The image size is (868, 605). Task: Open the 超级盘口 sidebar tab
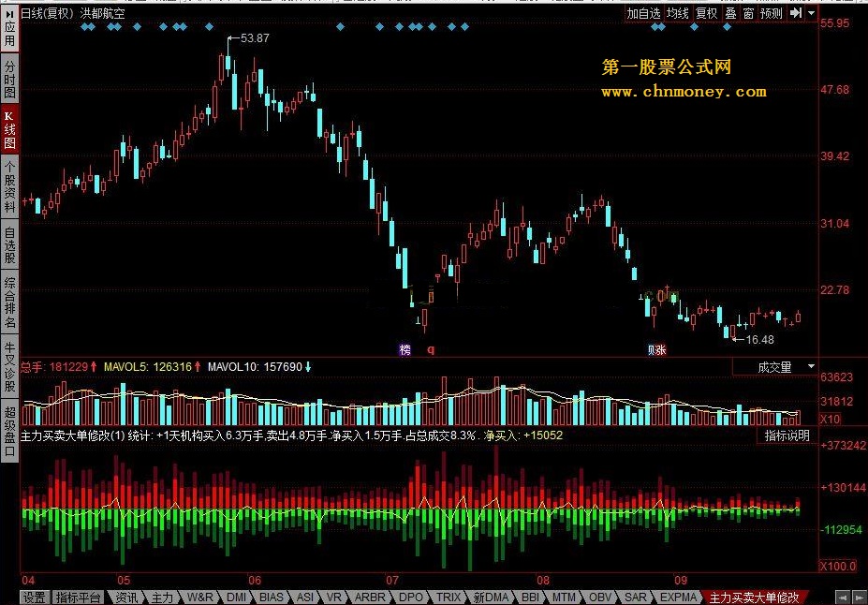click(9, 431)
